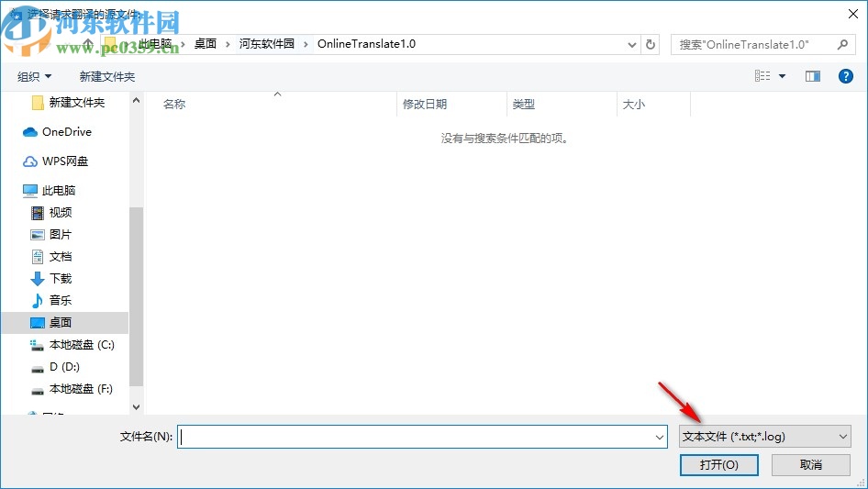Close the file selection dialog
This screenshot has height=489, width=868.
(853, 14)
